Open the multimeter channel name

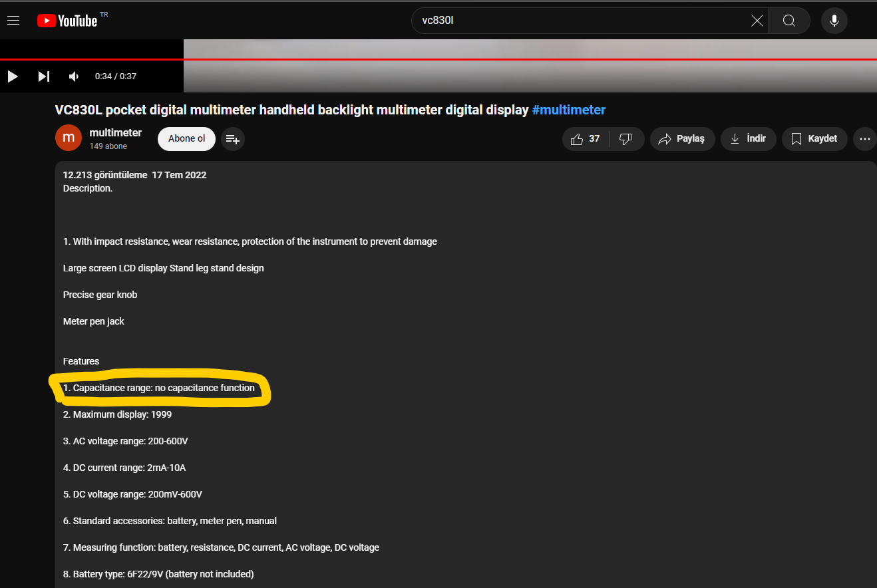tap(115, 133)
